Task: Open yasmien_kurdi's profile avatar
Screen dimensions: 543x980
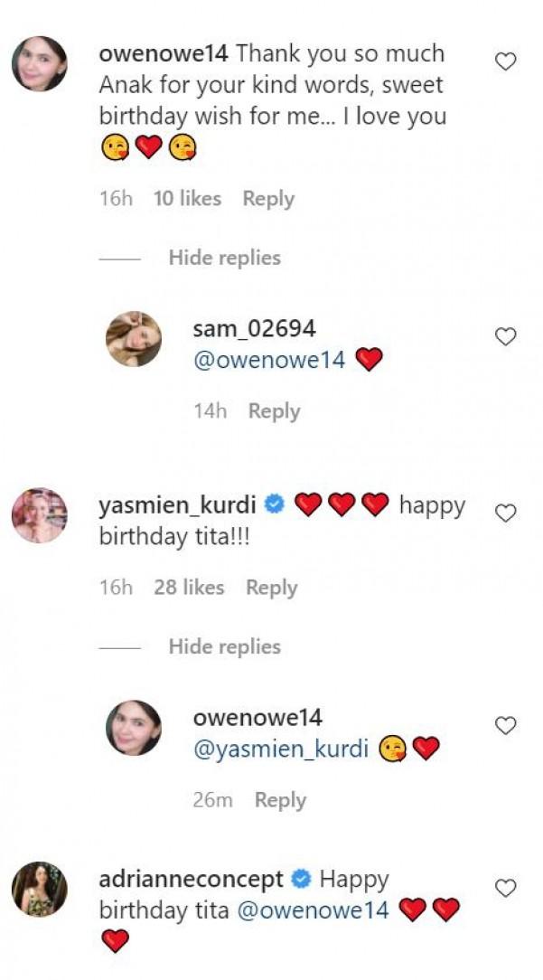Action: coord(39,515)
